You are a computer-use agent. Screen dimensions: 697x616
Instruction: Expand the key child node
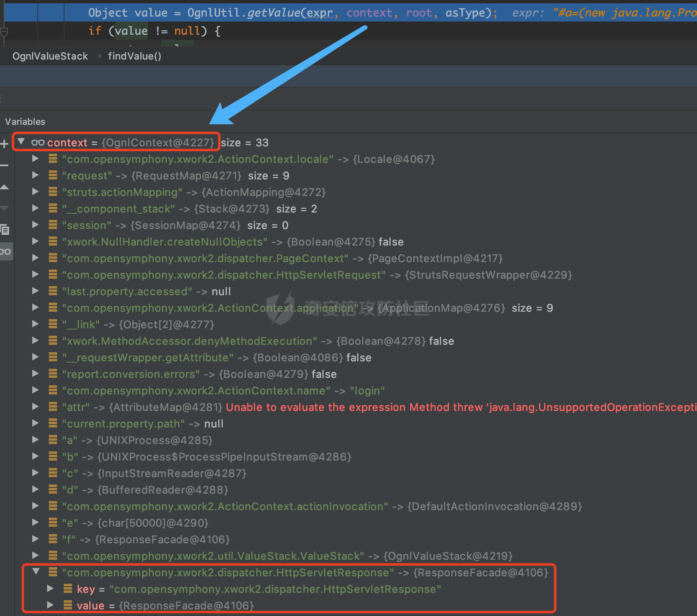tap(50, 588)
